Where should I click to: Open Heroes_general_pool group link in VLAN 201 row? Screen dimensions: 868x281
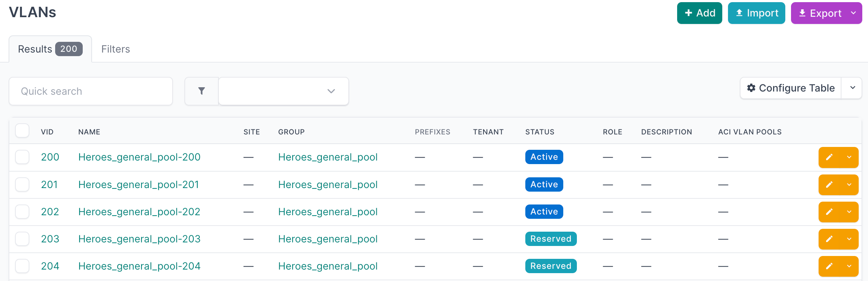(x=328, y=185)
